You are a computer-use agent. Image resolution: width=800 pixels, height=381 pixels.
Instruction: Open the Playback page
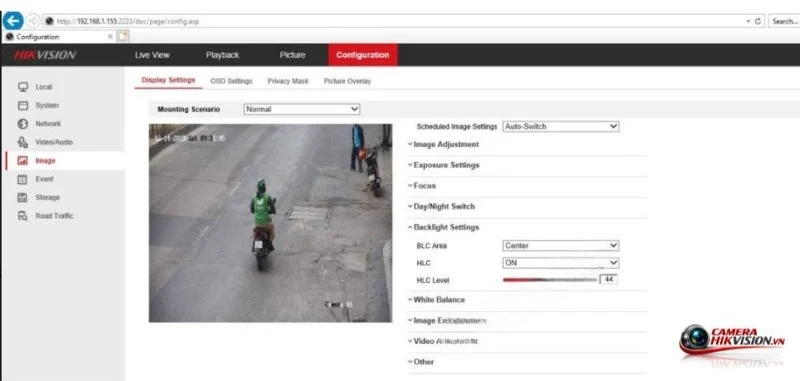tap(222, 55)
